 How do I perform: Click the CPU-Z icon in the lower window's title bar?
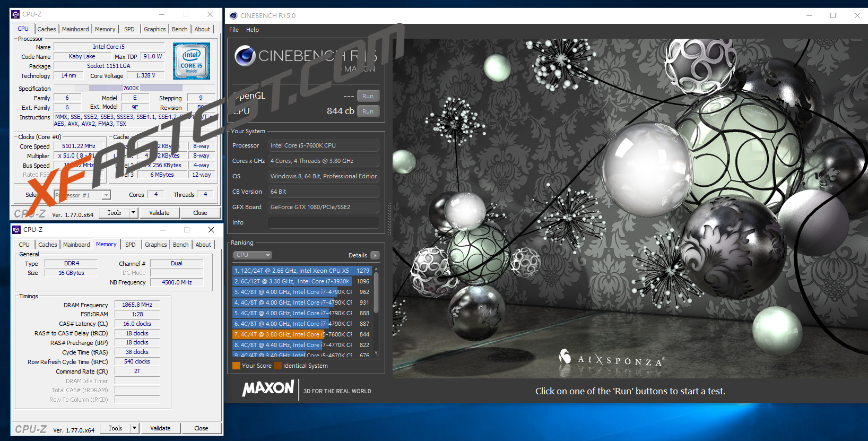16,230
